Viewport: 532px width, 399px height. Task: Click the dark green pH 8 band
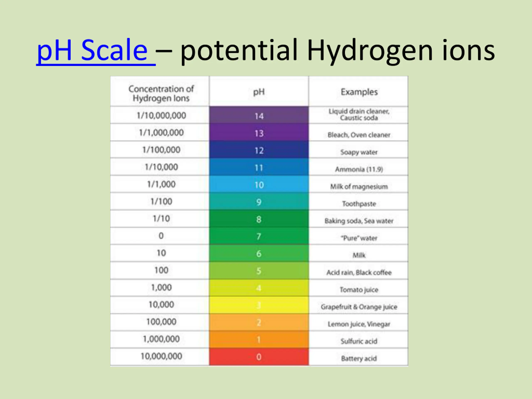coord(259,219)
